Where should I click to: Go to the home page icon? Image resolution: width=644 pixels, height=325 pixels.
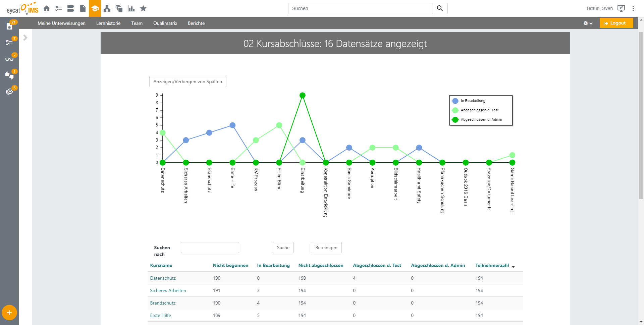point(47,8)
